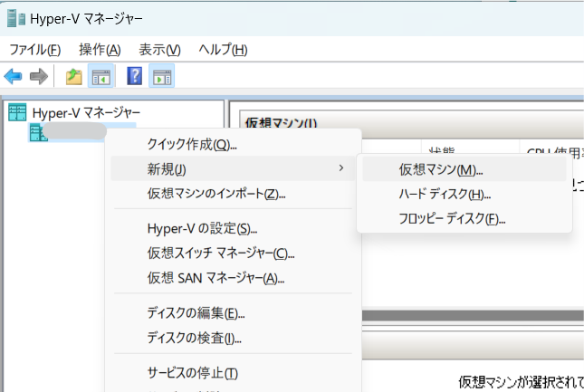Choose サービスの停止(T)
This screenshot has width=584, height=392.
[x=234, y=373]
